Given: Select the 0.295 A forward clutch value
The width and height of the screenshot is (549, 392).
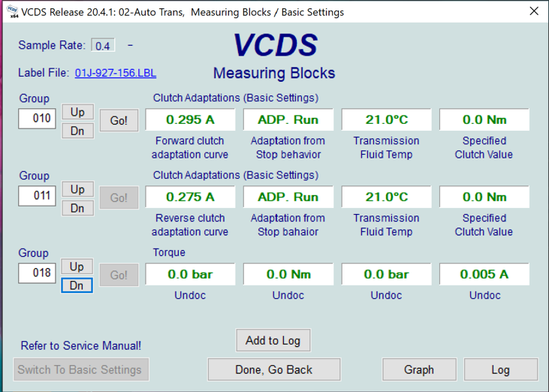Looking at the screenshot, I should coord(190,119).
